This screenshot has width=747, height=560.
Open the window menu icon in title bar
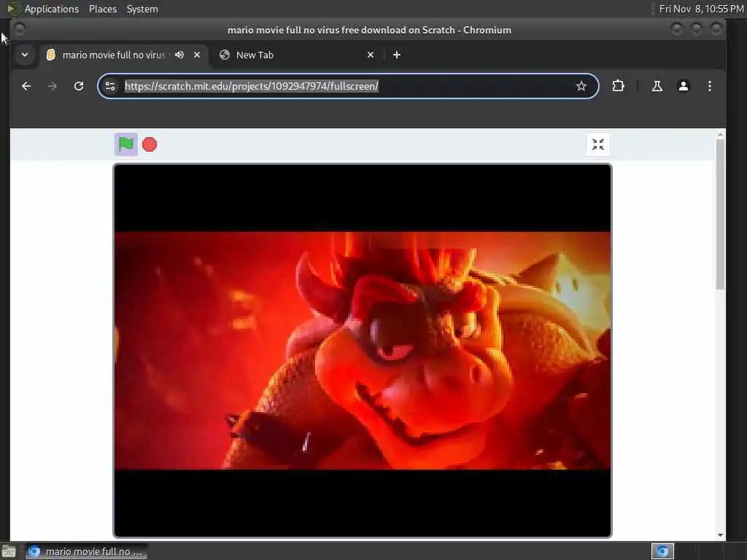[19, 29]
